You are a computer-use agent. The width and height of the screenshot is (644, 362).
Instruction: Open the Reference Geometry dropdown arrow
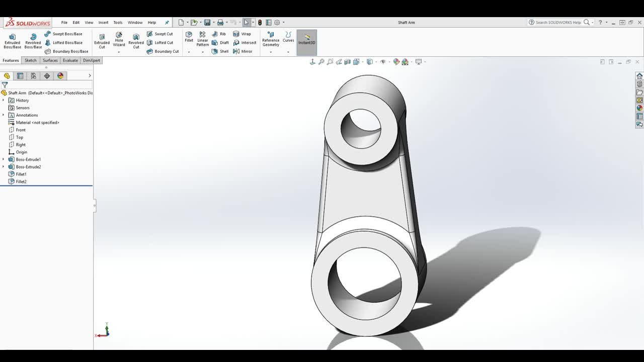(271, 52)
